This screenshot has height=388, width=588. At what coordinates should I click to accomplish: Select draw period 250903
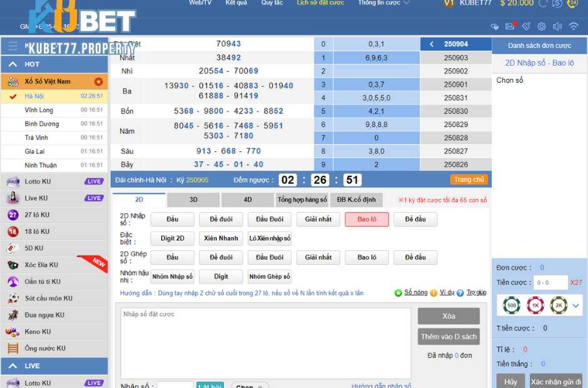[455, 58]
